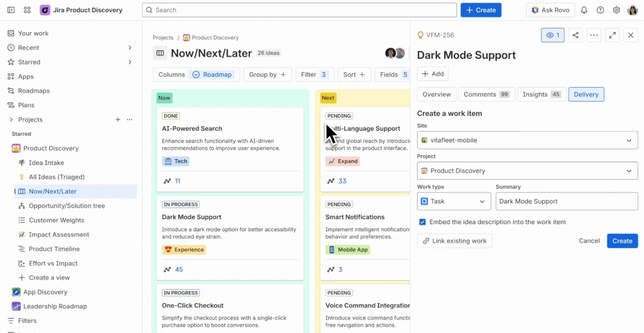Open Group by options

coord(268,75)
